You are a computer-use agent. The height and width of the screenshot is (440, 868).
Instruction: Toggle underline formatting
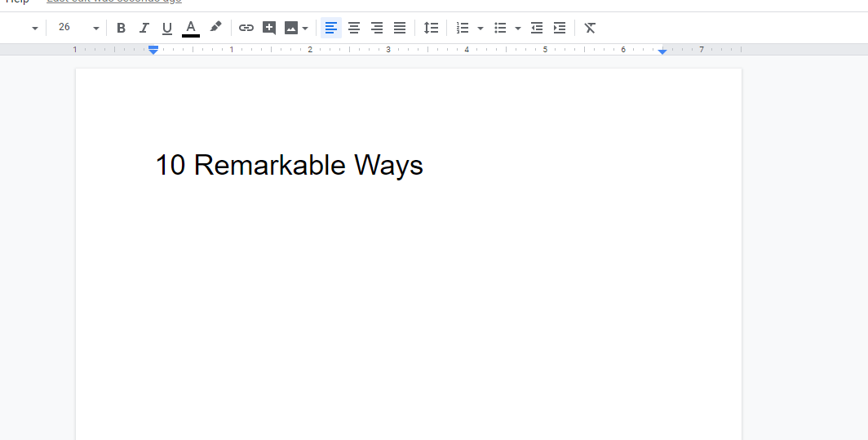[x=166, y=28]
